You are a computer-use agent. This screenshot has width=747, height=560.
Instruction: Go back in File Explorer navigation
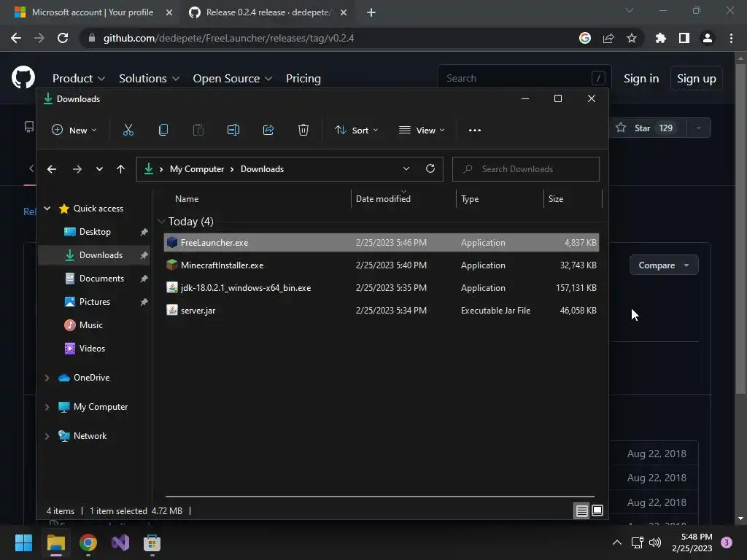click(x=52, y=169)
